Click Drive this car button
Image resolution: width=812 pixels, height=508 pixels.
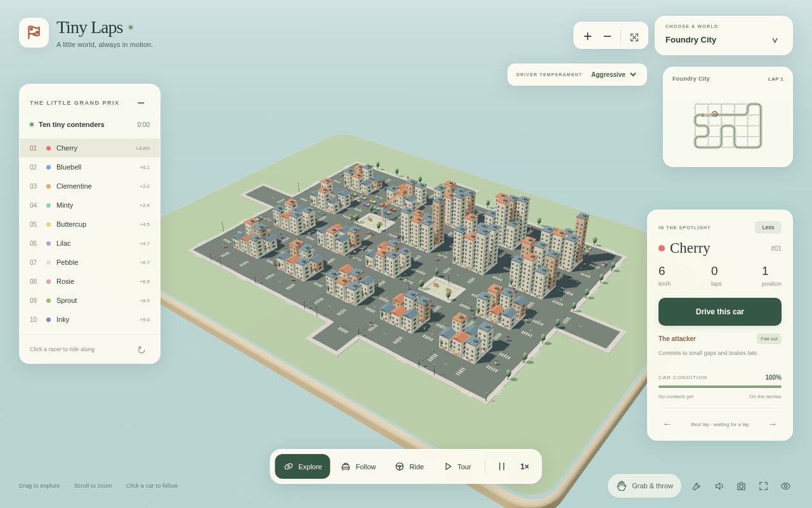[720, 312]
